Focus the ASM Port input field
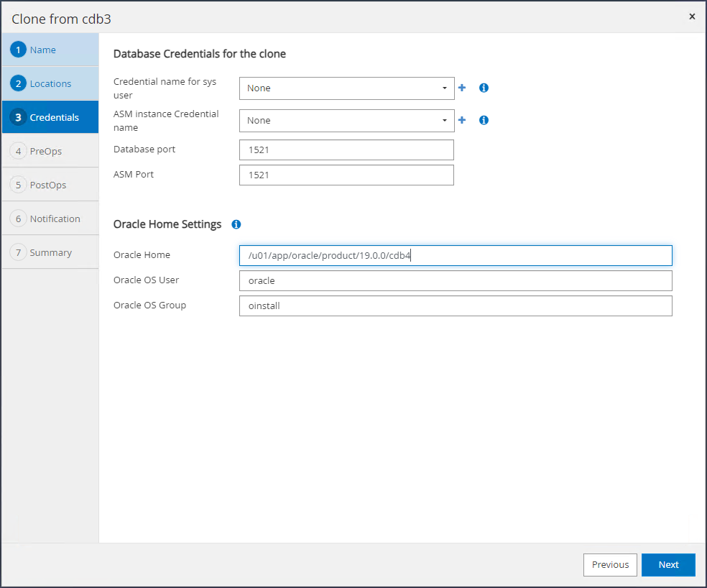 coord(346,175)
